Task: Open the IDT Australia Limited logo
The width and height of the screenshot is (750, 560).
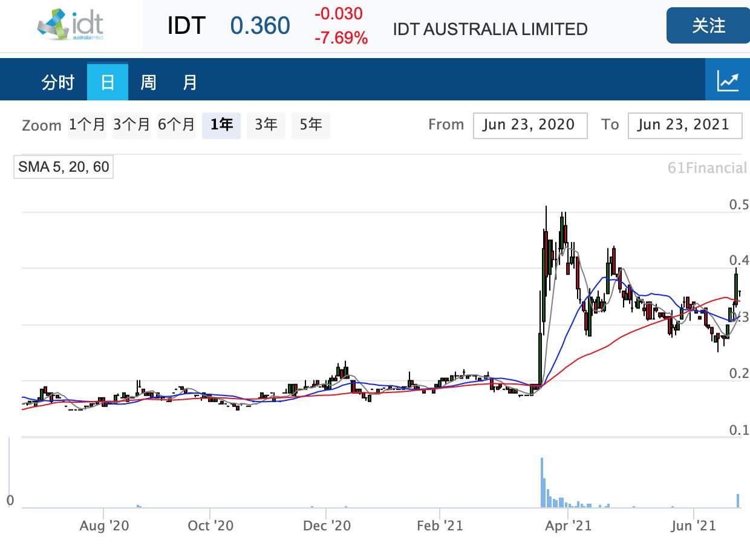Action: (71, 25)
